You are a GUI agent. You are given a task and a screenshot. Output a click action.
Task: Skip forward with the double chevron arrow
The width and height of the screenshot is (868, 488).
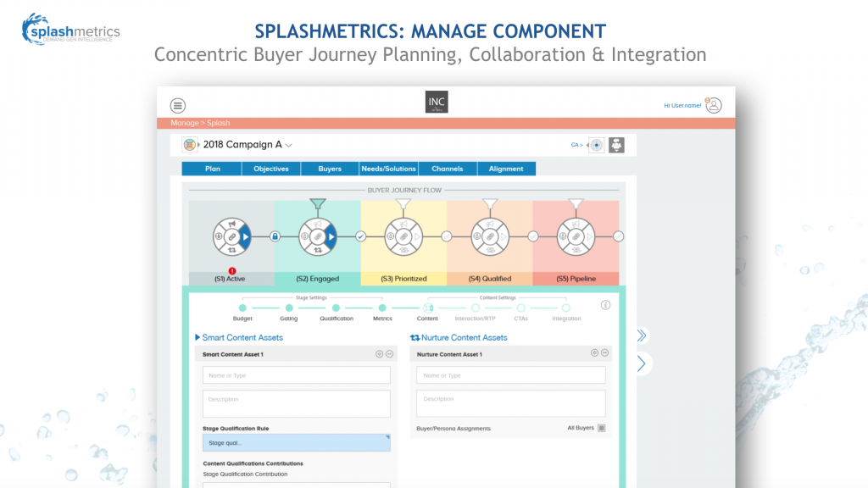pyautogui.click(x=642, y=335)
